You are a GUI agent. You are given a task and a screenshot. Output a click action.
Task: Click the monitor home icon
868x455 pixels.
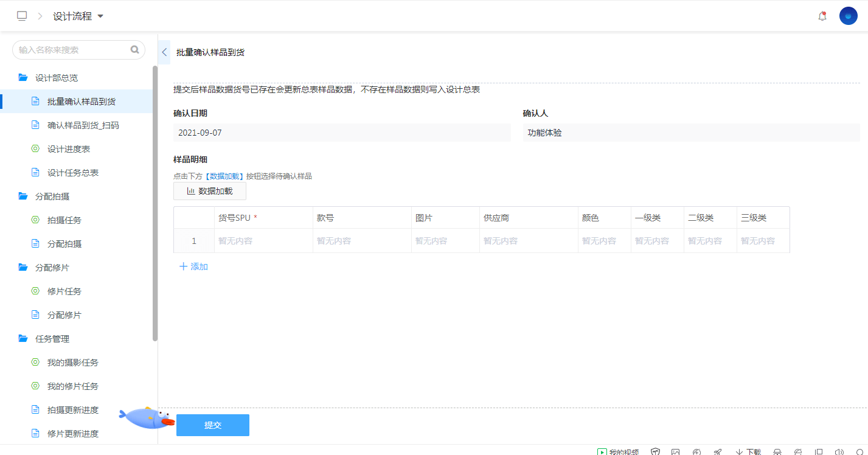tap(22, 16)
